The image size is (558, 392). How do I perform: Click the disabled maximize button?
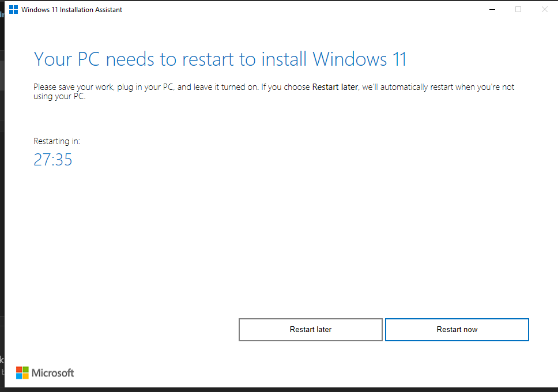(x=518, y=10)
